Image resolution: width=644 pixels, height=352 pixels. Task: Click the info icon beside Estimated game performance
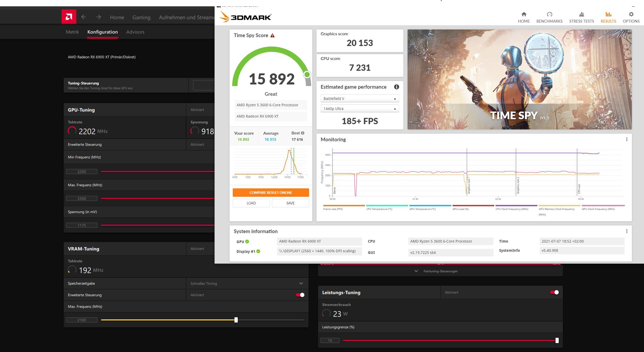397,87
